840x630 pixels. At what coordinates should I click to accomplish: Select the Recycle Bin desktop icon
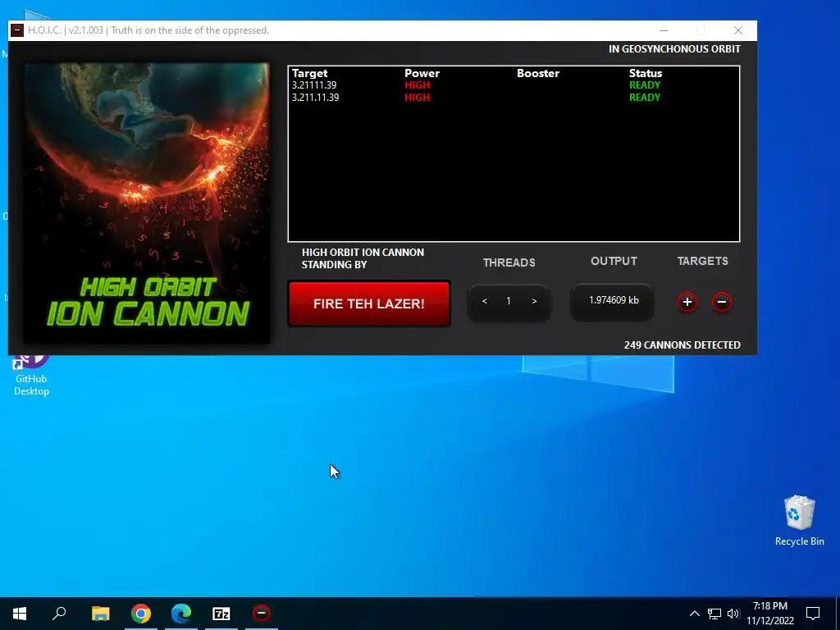pos(799,521)
